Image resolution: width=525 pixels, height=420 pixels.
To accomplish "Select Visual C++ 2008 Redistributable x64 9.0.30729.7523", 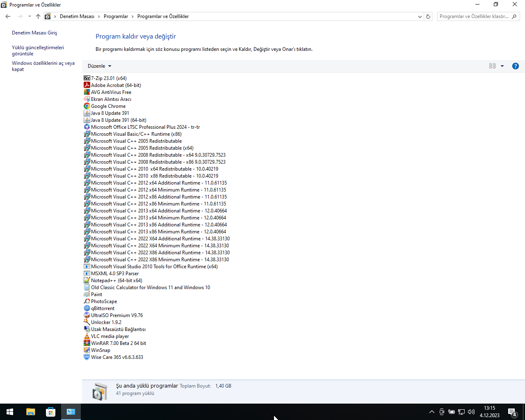I will (x=155, y=155).
